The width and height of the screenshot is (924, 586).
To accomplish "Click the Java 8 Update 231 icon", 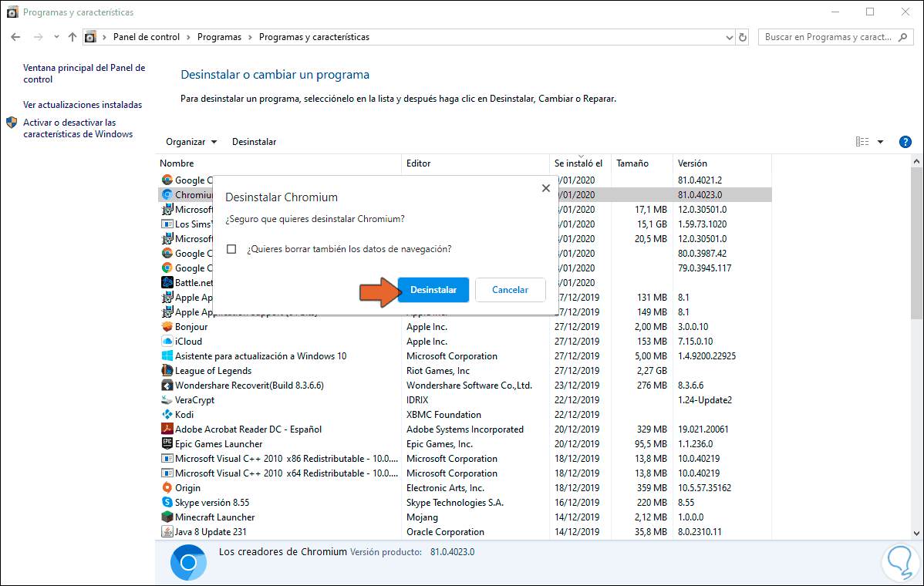I will pyautogui.click(x=167, y=532).
